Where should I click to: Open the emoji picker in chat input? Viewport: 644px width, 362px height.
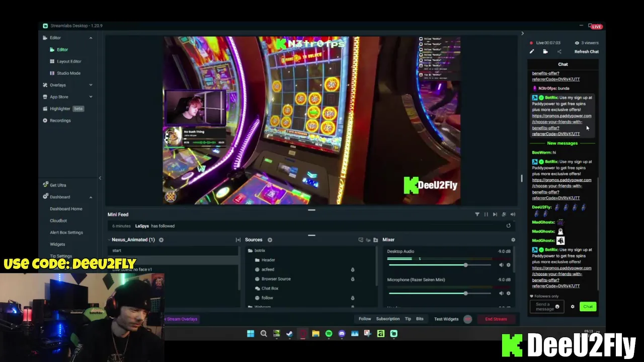(557, 307)
